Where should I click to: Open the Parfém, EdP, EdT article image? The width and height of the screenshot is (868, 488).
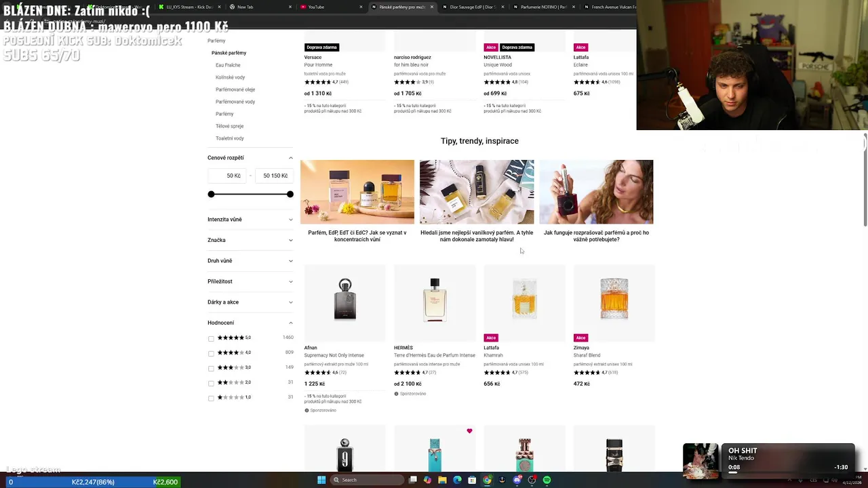point(357,192)
